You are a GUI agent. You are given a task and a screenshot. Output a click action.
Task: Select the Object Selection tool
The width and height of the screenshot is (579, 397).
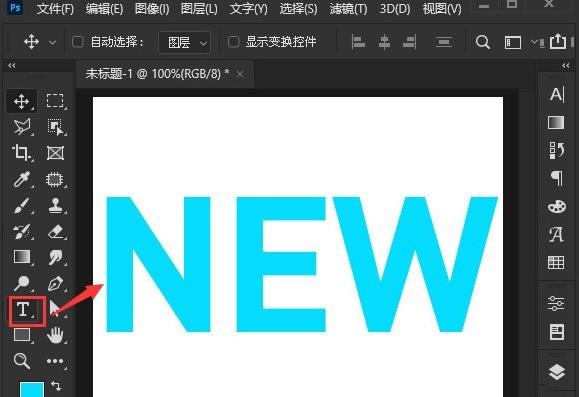pyautogui.click(x=55, y=127)
